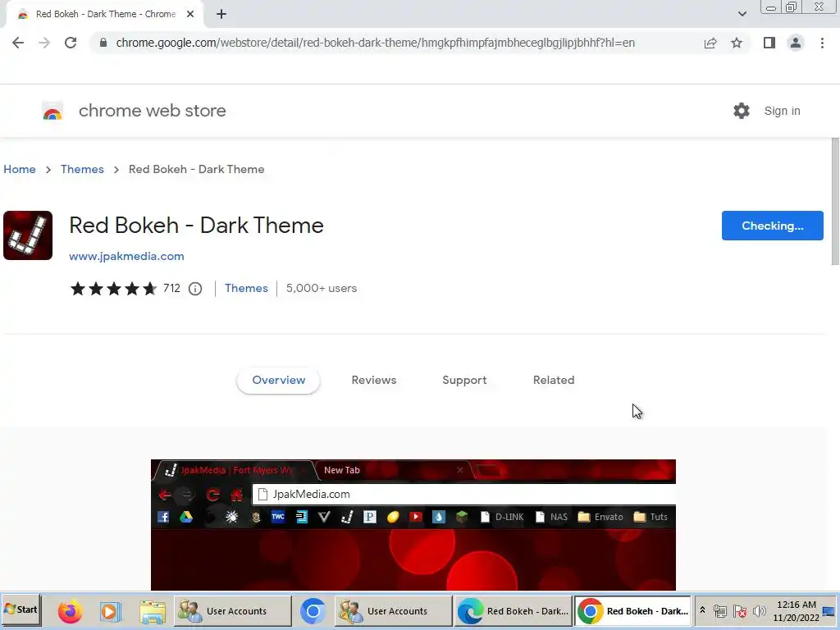Viewport: 840px width, 630px height.
Task: Switch to the Reviews tab
Action: pos(374,380)
